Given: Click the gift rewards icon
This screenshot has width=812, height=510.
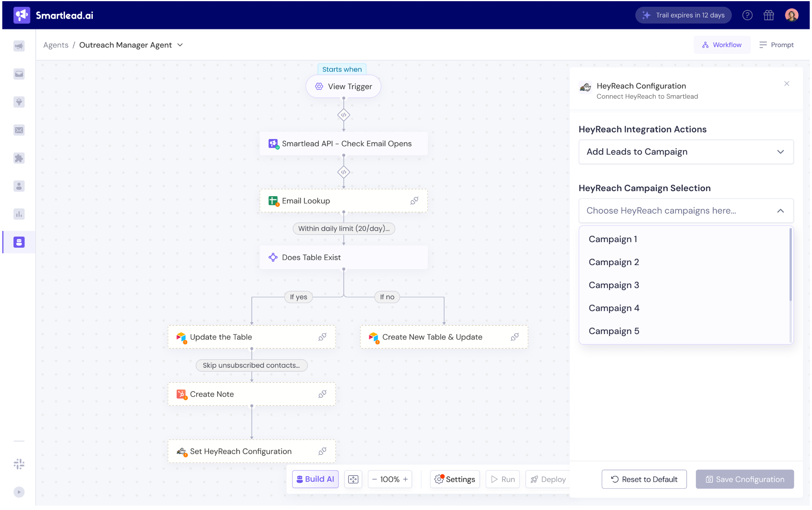Looking at the screenshot, I should (x=769, y=15).
